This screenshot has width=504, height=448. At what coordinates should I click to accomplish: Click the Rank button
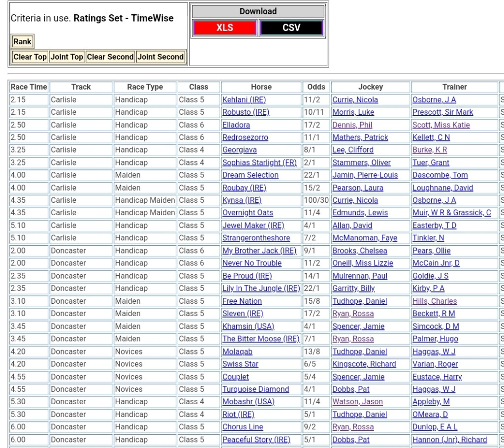22,42
